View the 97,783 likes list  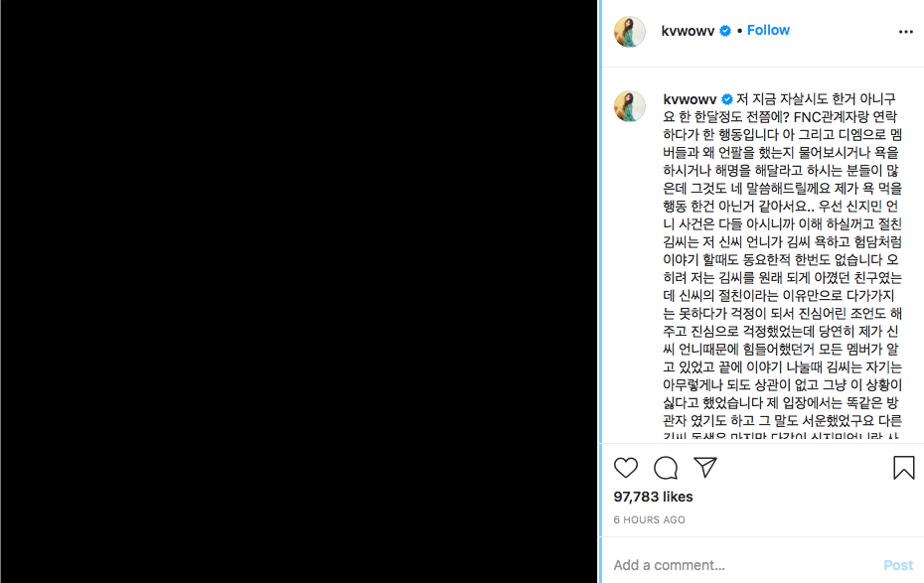[x=653, y=497]
